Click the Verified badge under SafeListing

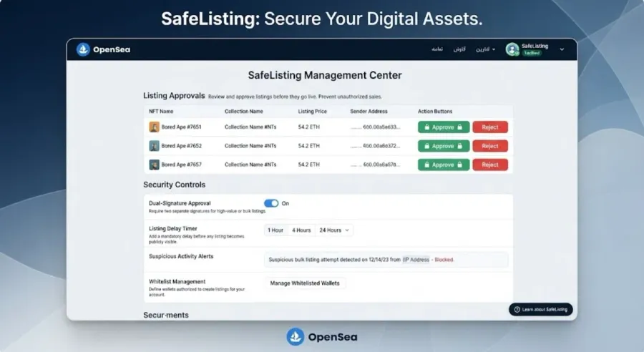(x=532, y=53)
